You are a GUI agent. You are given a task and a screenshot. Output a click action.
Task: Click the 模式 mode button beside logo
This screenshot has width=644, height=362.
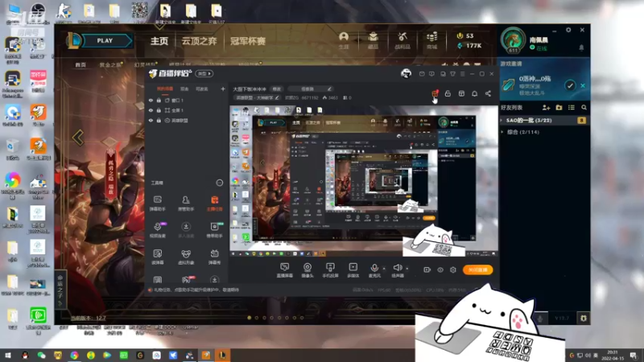[204, 74]
